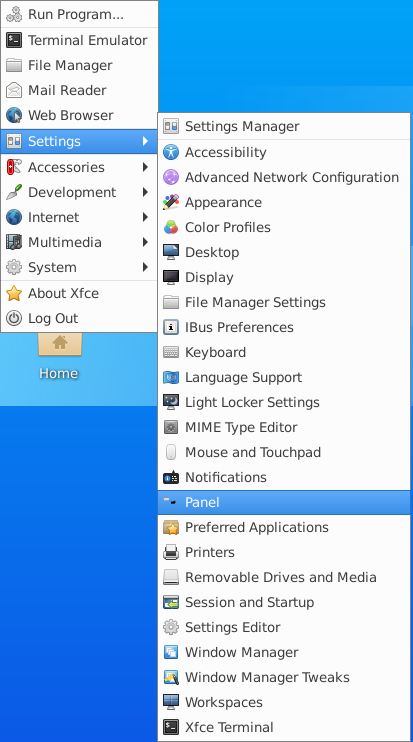Click the Advanced Network Configuration icon
The image size is (413, 742).
pos(171,177)
